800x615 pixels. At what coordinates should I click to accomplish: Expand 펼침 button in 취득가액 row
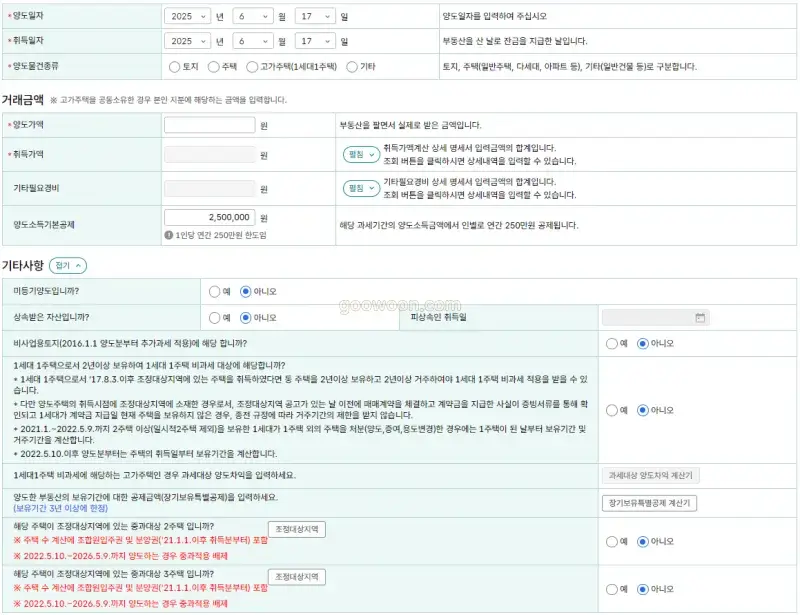click(361, 154)
